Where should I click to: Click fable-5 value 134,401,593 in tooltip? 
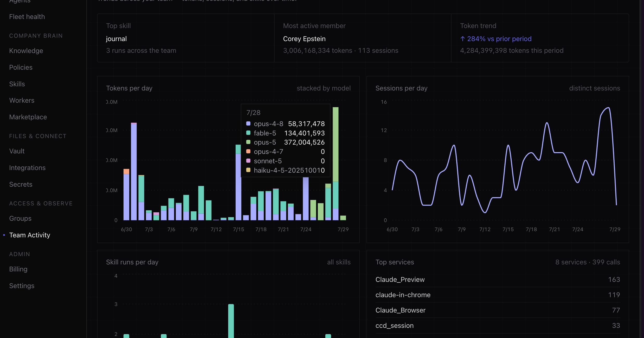coord(304,133)
